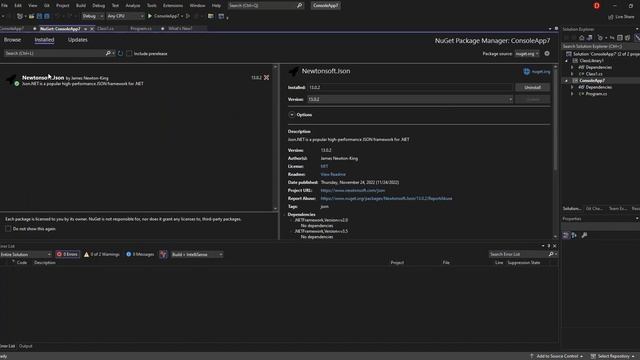Screen dimensions: 640x360
Task: Click the Pending Changes Filter icon
Action: [x=600, y=38]
